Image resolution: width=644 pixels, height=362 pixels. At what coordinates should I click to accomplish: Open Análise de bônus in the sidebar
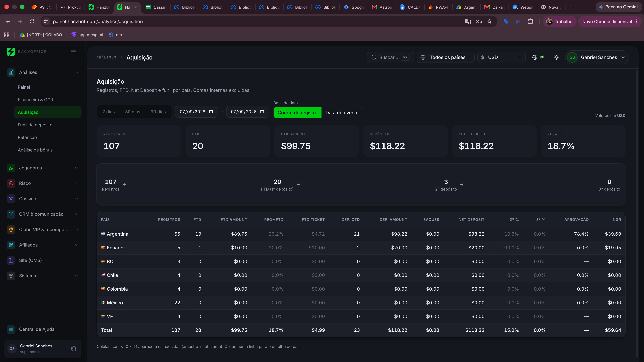tap(48, 150)
